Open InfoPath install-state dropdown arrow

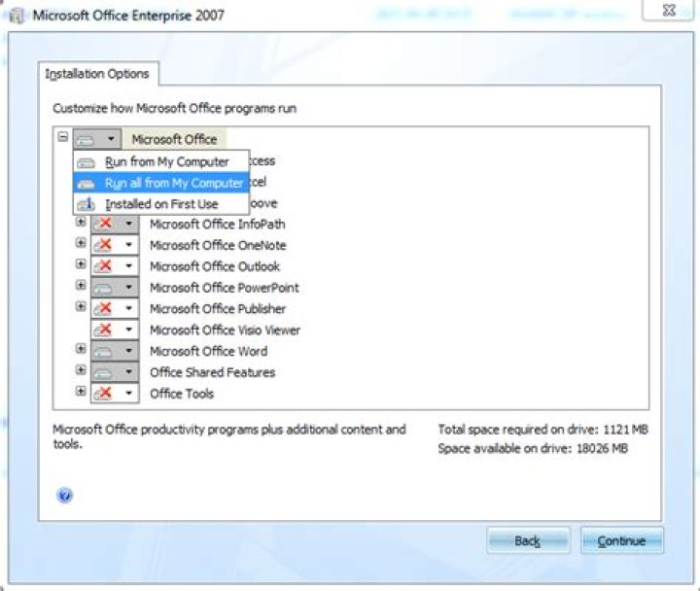128,224
